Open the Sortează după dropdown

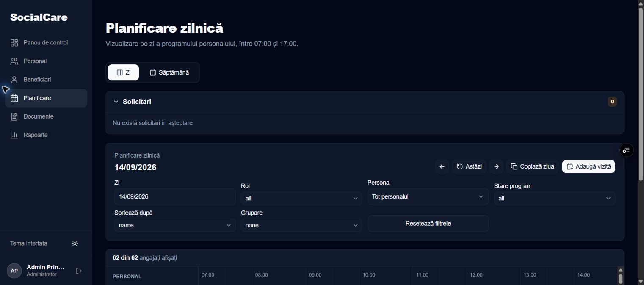[175, 225]
